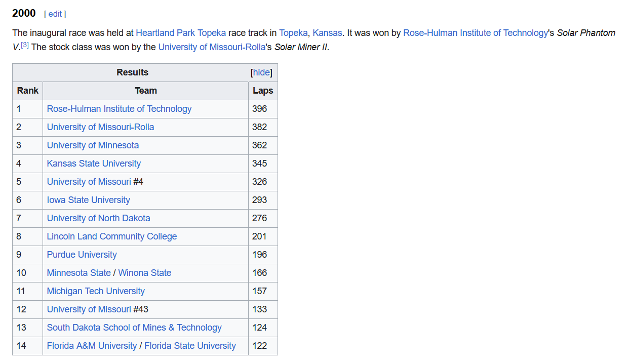Open the Kansas state link in paragraph
The image size is (629, 364).
[x=327, y=33]
